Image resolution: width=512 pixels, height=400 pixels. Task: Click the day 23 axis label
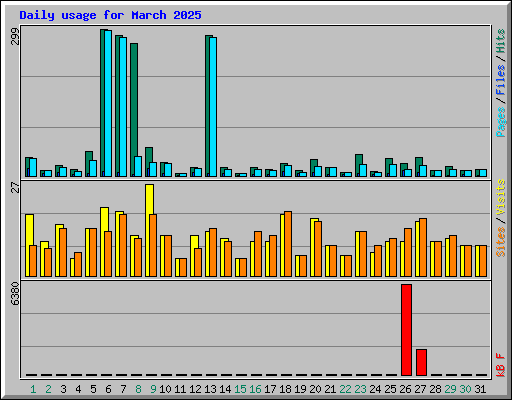tap(360, 389)
